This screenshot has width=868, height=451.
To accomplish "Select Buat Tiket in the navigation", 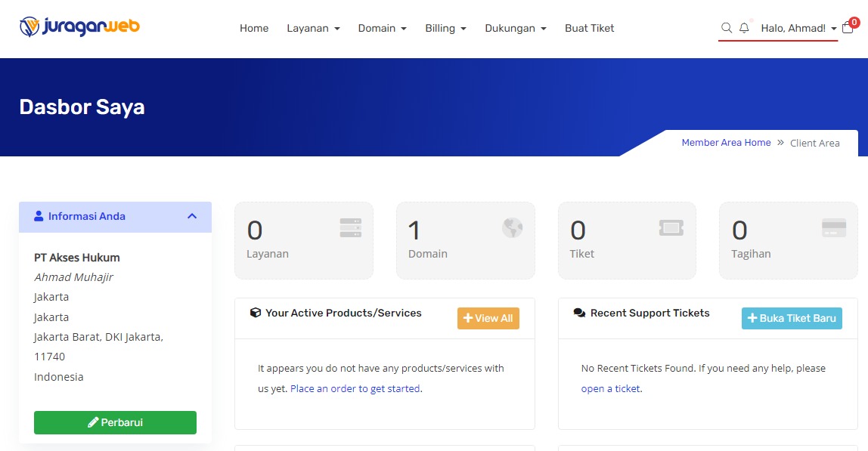I will click(589, 29).
